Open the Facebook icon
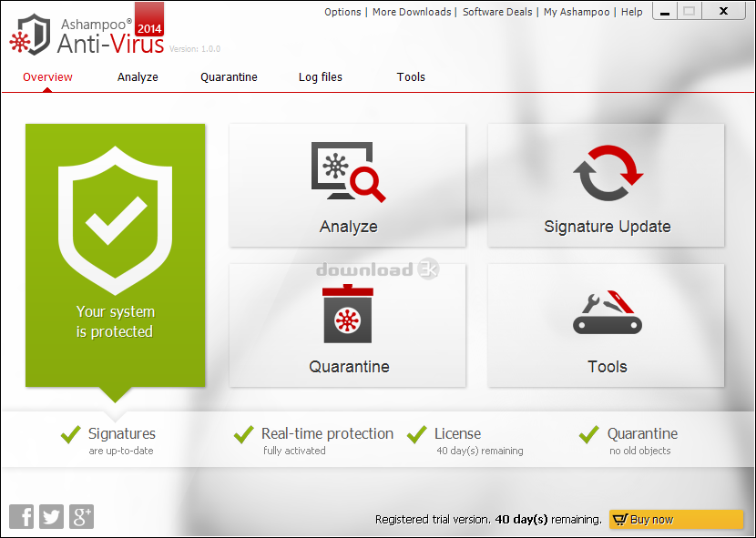Viewport: 756px width, 538px height. click(x=22, y=517)
